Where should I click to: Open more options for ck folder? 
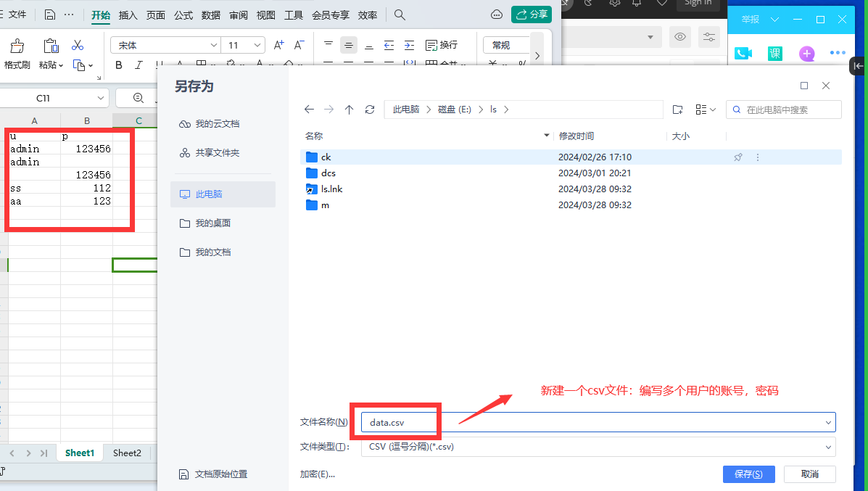tap(758, 157)
